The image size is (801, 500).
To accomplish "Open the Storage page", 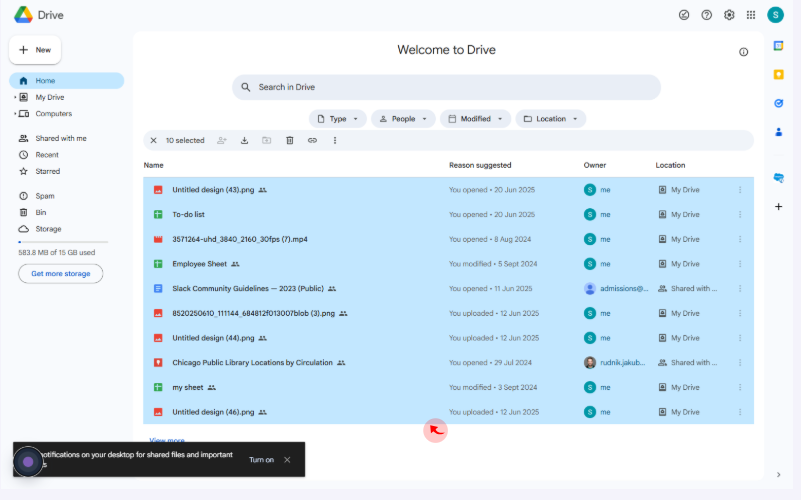I will pyautogui.click(x=48, y=229).
